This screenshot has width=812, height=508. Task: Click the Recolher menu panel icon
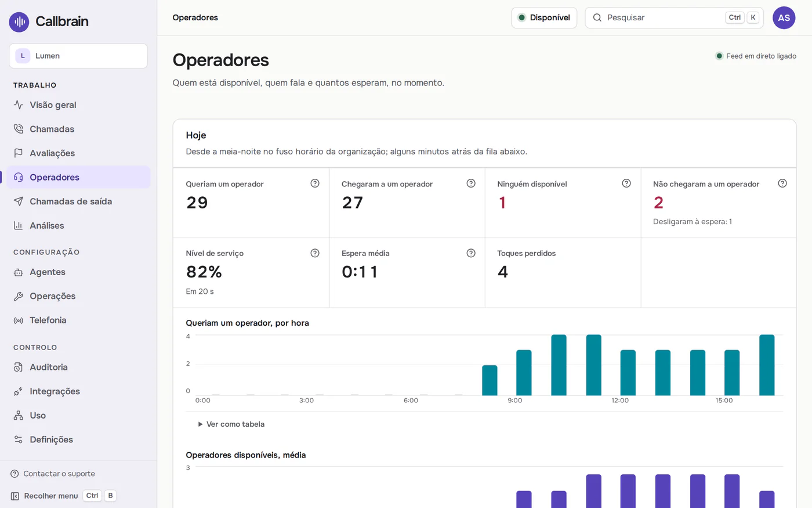click(15, 496)
